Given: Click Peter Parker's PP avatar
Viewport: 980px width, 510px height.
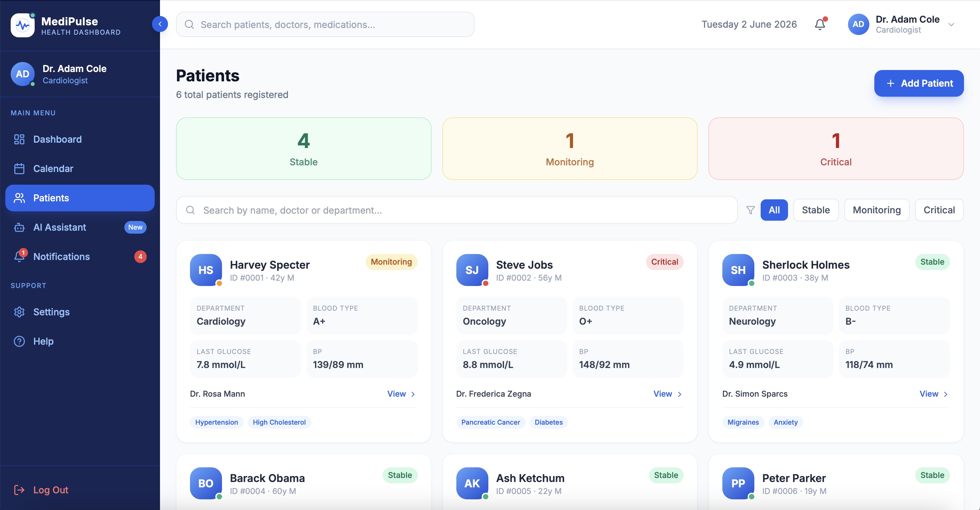Looking at the screenshot, I should point(738,483).
